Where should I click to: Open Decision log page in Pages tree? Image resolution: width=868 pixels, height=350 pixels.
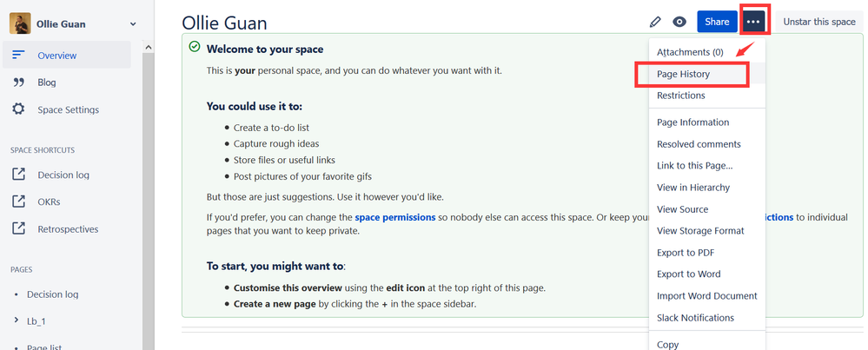click(53, 294)
